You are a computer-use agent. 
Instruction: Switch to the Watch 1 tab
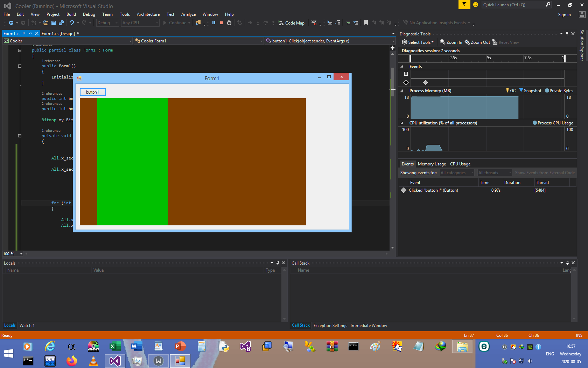pos(27,326)
